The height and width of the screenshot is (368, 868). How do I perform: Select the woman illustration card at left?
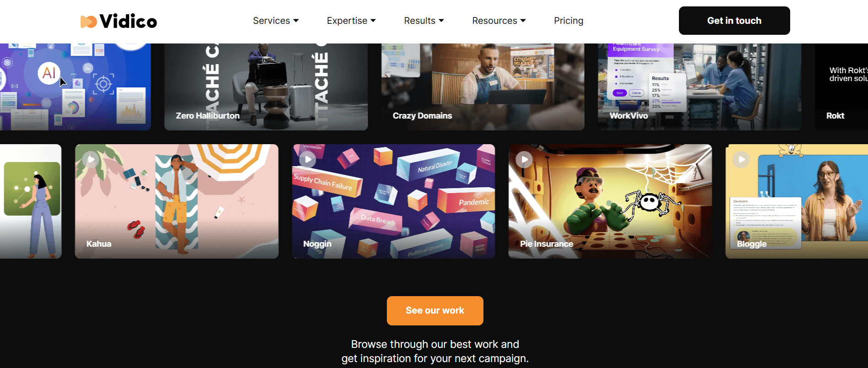click(x=31, y=201)
